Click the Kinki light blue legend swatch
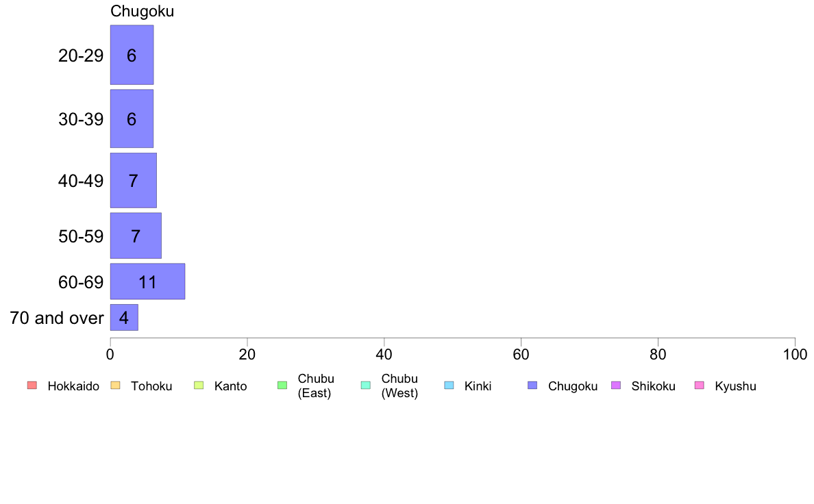The height and width of the screenshot is (504, 814). pos(449,385)
